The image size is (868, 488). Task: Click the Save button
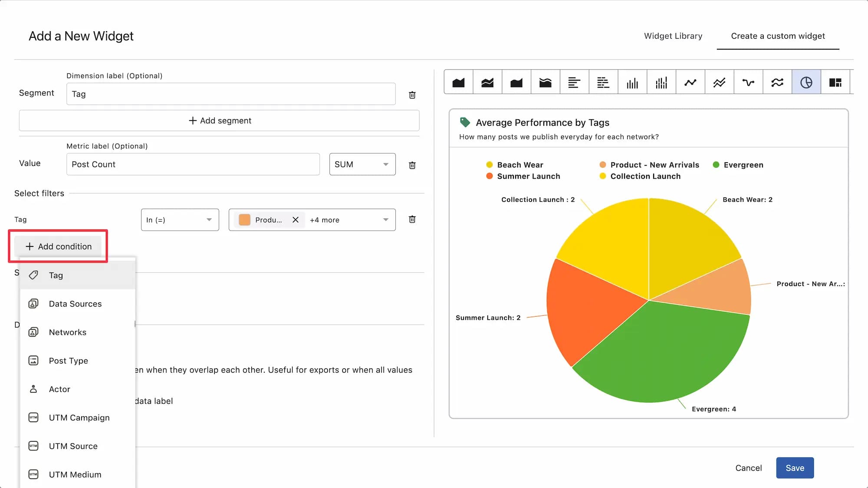pyautogui.click(x=795, y=468)
